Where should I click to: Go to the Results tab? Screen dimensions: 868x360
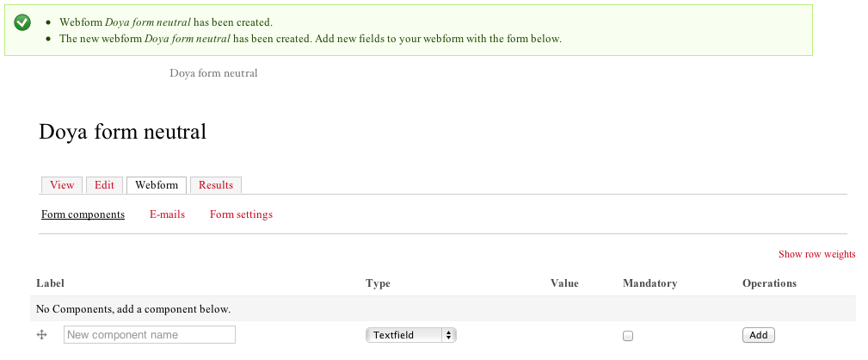click(216, 185)
